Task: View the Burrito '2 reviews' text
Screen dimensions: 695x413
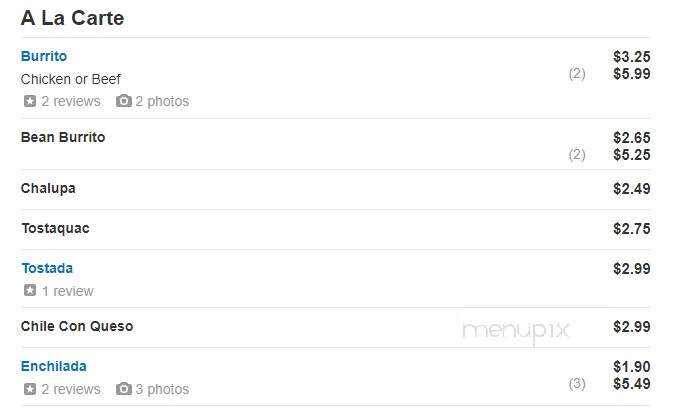Action: coord(71,101)
